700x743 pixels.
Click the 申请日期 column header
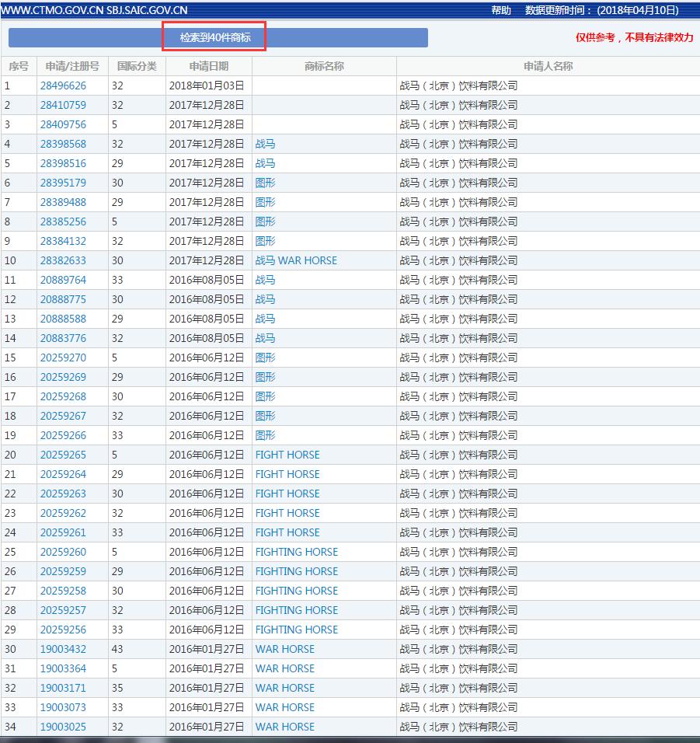pos(209,66)
